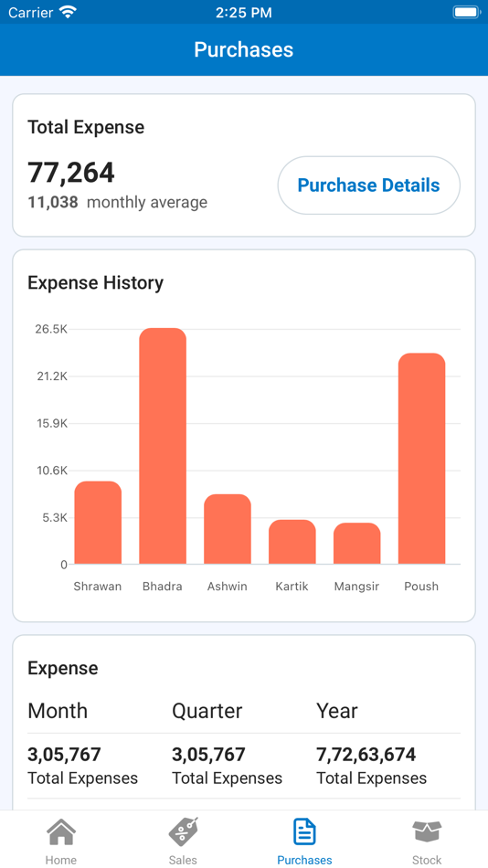Image resolution: width=488 pixels, height=868 pixels.
Task: Tap the 5.3K axis label
Action: click(54, 517)
